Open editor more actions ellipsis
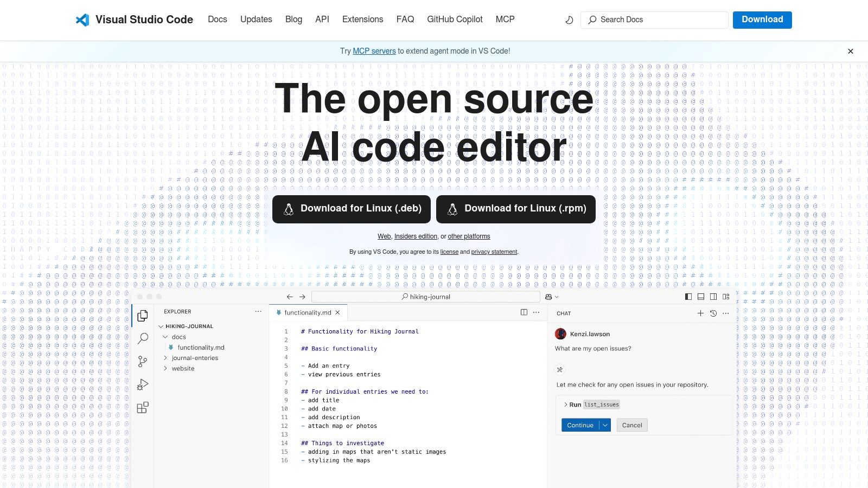Image resolution: width=868 pixels, height=488 pixels. point(536,312)
